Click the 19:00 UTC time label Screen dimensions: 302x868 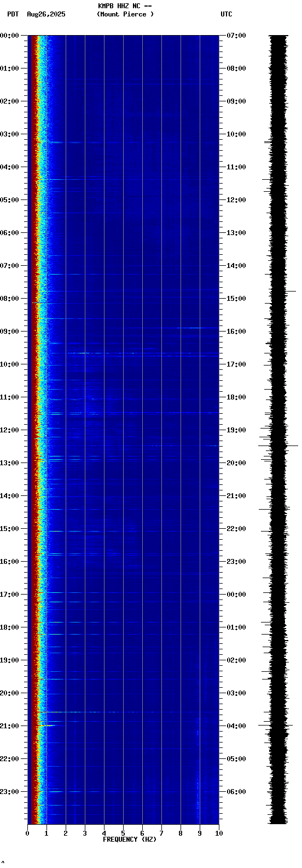236,430
